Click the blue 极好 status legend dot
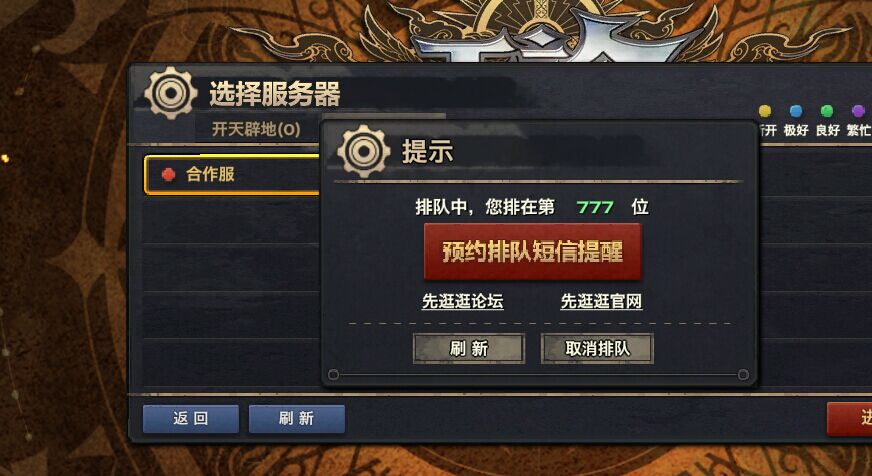The image size is (872, 476). tap(796, 111)
